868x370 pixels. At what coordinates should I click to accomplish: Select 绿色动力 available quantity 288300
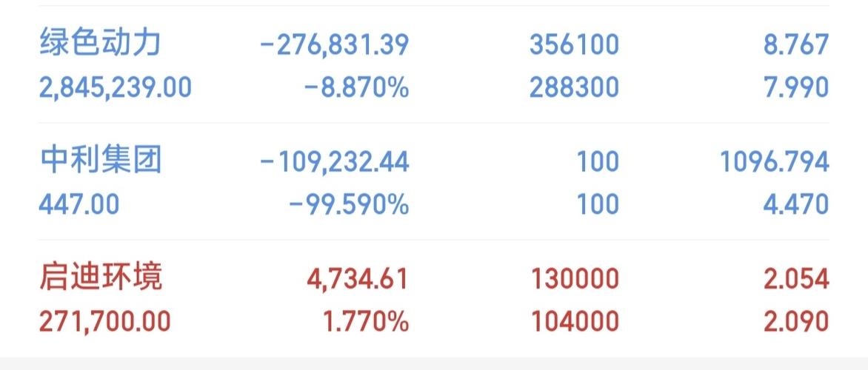coord(574,87)
